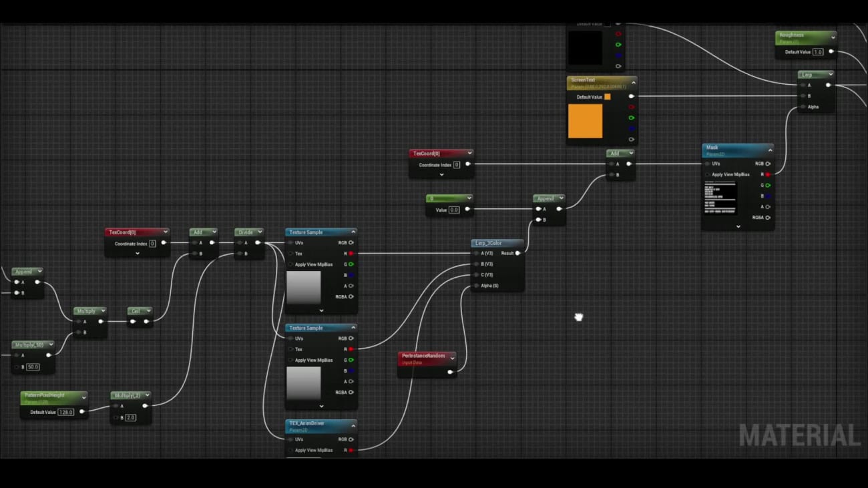Click the RGB output pin on Mask node
Image resolution: width=868 pixels, height=488 pixels.
point(767,164)
